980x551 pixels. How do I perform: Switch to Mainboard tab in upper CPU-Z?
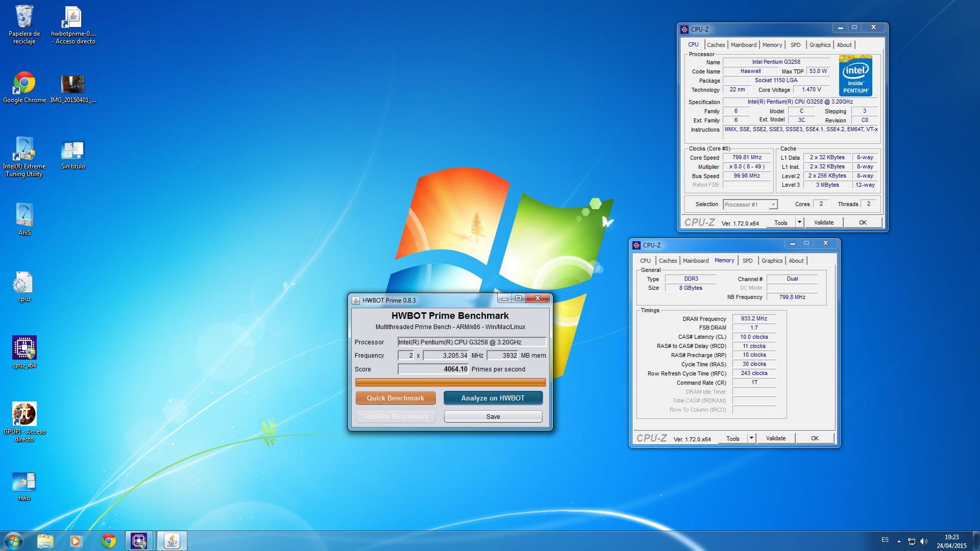click(x=744, y=45)
